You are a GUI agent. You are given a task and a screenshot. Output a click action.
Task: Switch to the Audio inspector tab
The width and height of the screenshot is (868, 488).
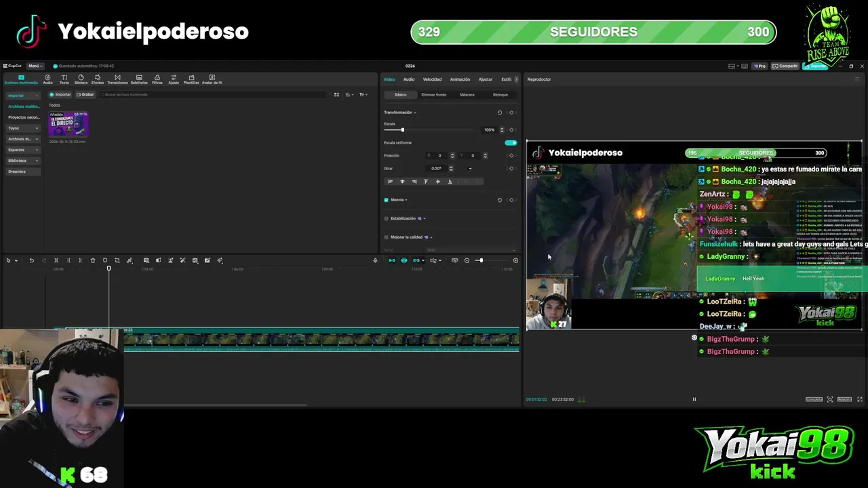(x=409, y=79)
